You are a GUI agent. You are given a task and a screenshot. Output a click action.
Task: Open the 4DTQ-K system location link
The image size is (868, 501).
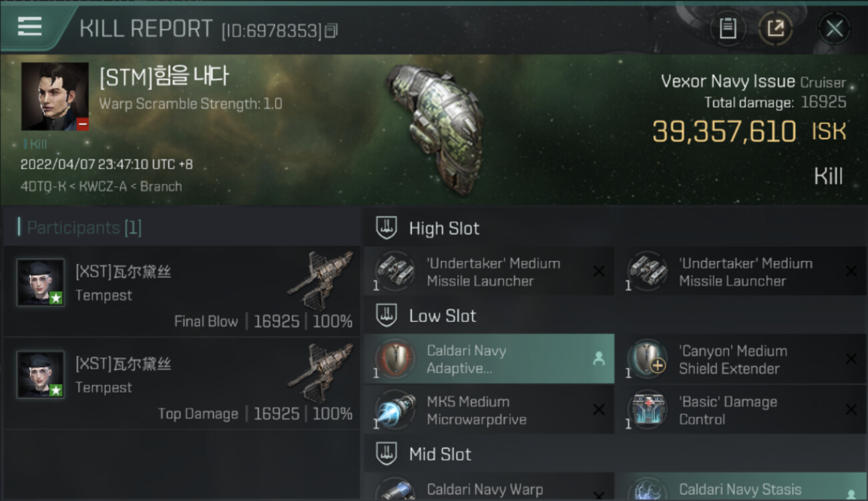pos(44,186)
